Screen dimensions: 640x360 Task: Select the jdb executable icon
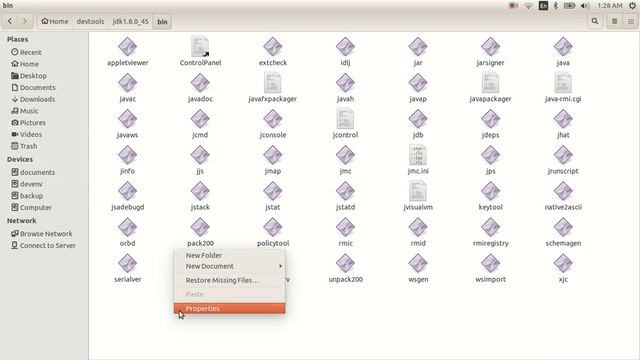418,119
